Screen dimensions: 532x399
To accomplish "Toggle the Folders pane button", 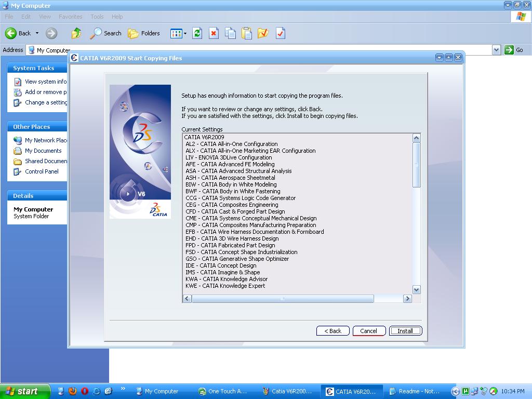I will click(144, 33).
